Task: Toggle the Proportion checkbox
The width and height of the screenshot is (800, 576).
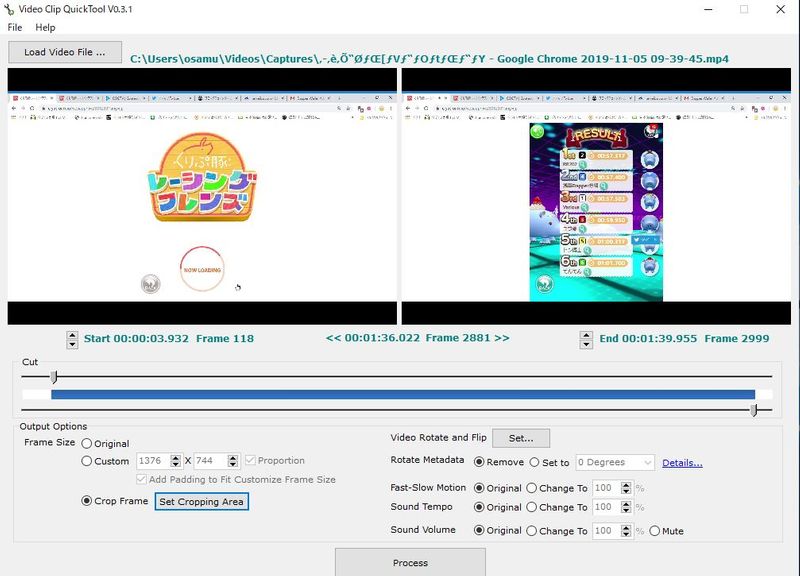Action: [250, 461]
